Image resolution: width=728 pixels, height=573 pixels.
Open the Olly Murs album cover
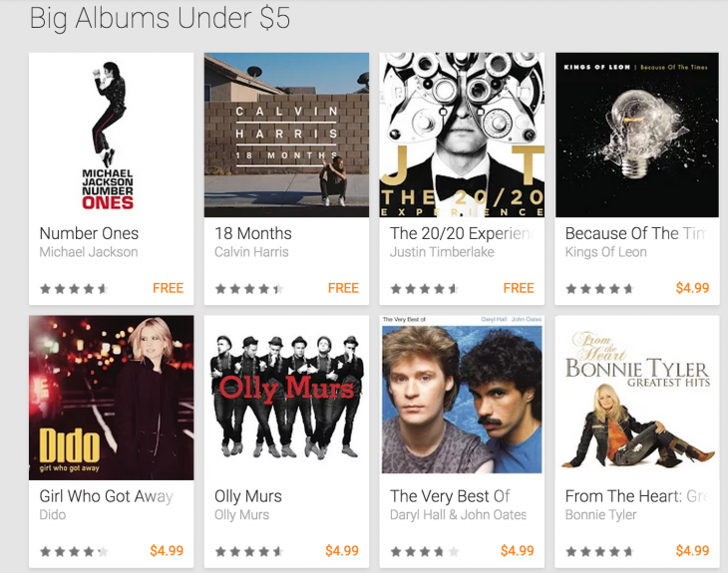(286, 398)
